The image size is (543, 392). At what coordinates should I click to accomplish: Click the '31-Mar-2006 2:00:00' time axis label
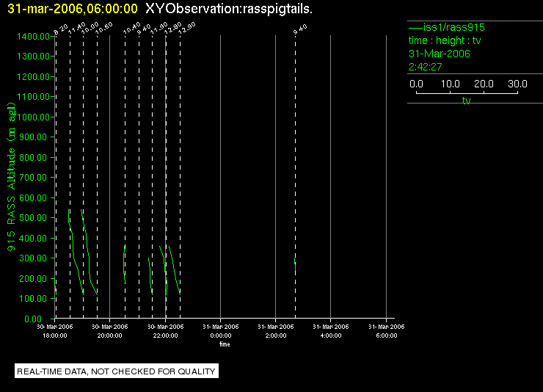pos(276,331)
